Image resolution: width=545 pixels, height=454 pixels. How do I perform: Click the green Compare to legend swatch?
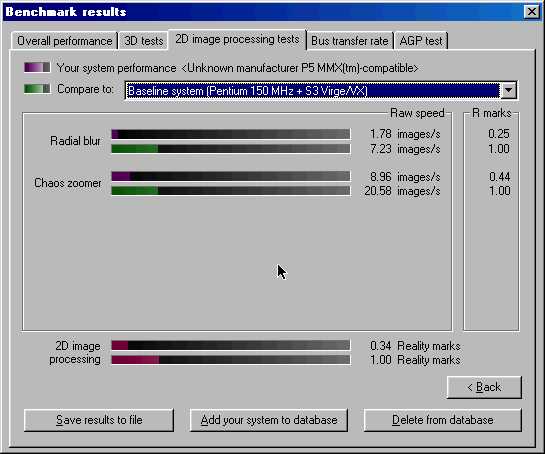pos(37,89)
